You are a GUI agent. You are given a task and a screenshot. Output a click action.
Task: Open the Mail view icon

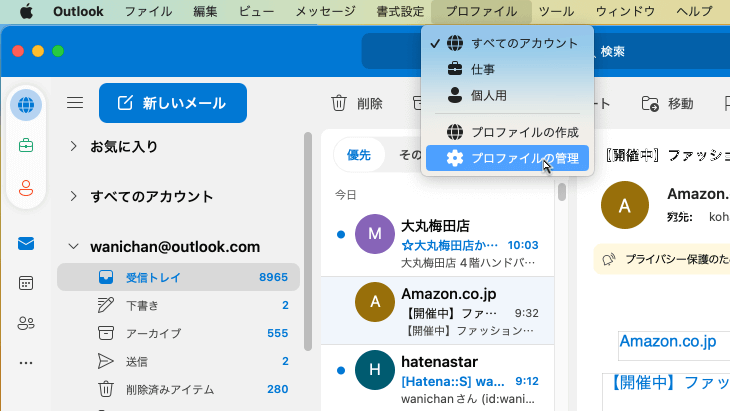pos(26,243)
